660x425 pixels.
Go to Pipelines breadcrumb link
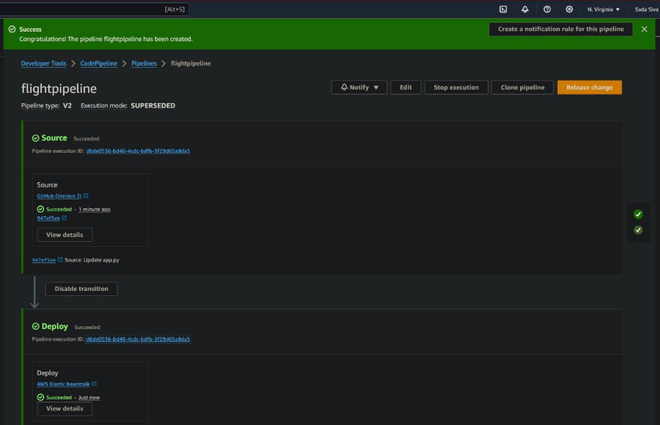[144, 63]
